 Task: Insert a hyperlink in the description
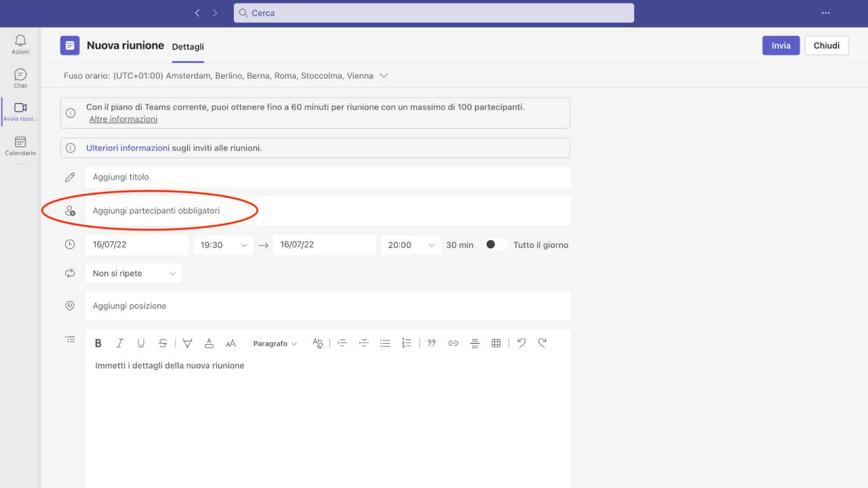(453, 344)
